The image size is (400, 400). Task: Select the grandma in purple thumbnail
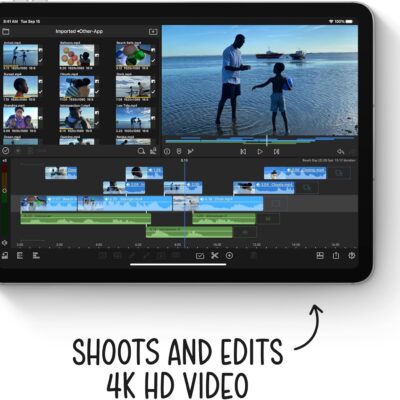(x=20, y=118)
